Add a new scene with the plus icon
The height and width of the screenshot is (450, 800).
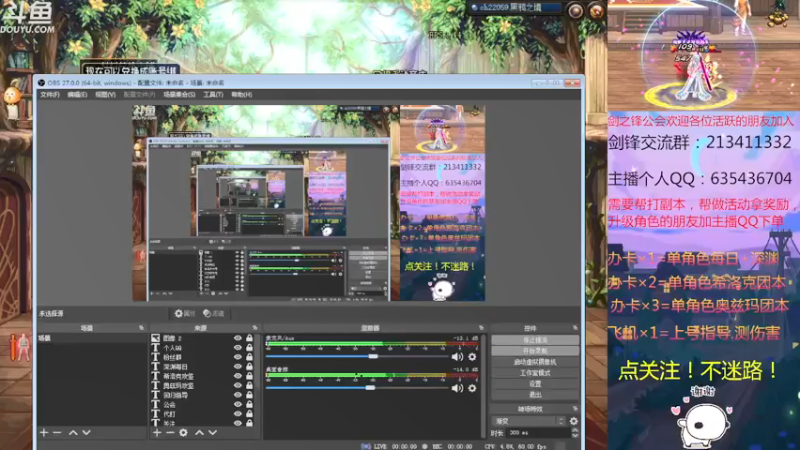tap(44, 433)
